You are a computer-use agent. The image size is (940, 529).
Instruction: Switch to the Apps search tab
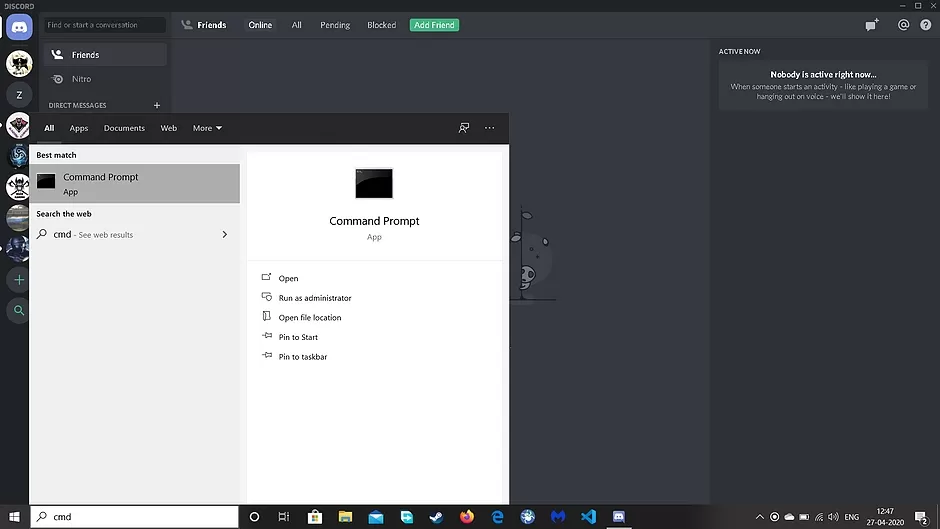[x=79, y=128]
